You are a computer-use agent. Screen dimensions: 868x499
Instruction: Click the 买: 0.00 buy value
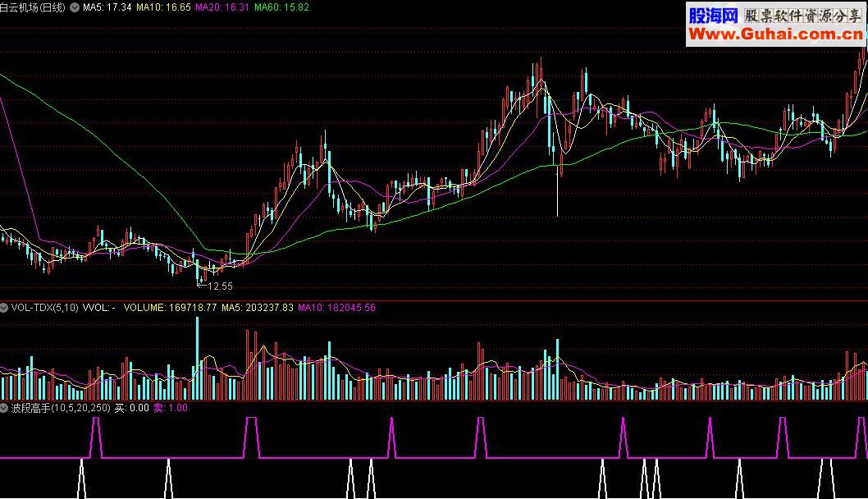(132, 408)
